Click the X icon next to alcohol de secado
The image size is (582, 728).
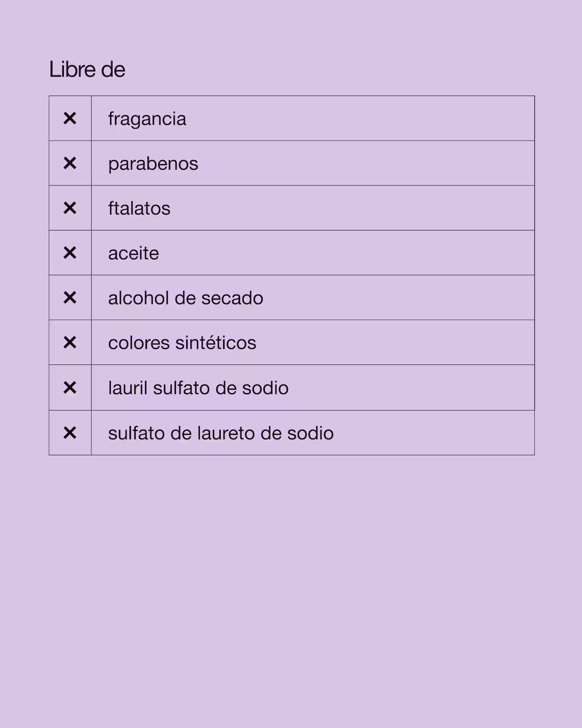tap(70, 298)
